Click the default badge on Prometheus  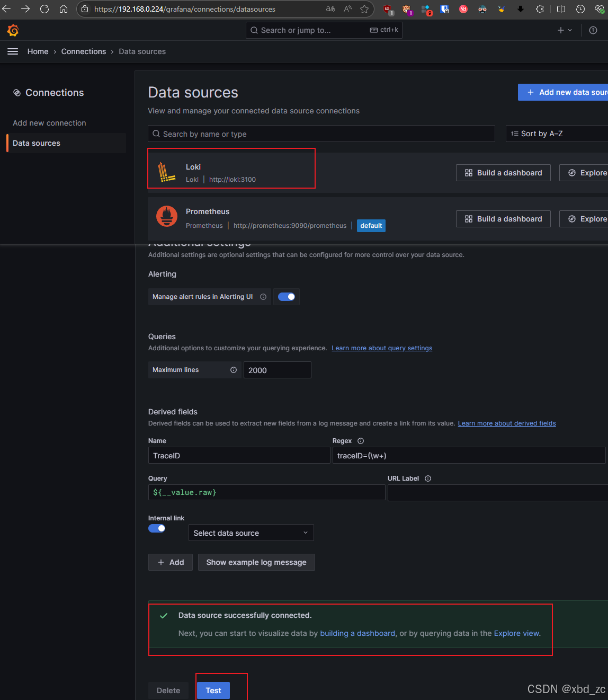pyautogui.click(x=371, y=226)
